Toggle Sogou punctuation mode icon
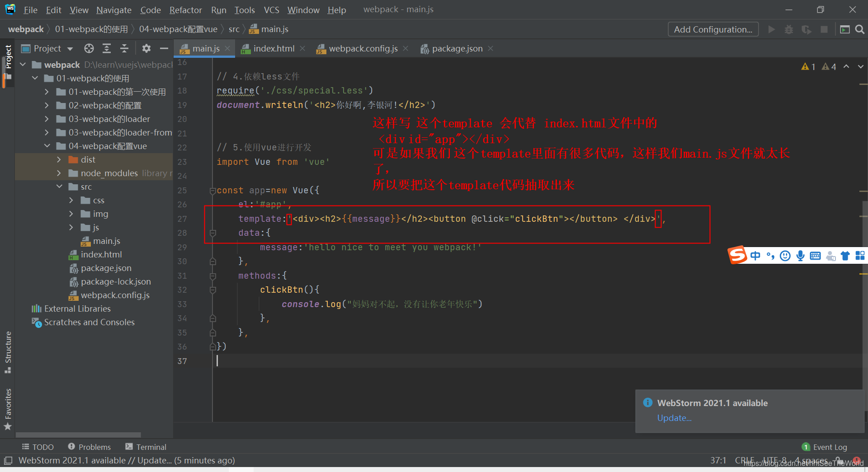Image resolution: width=868 pixels, height=472 pixels. (x=770, y=256)
